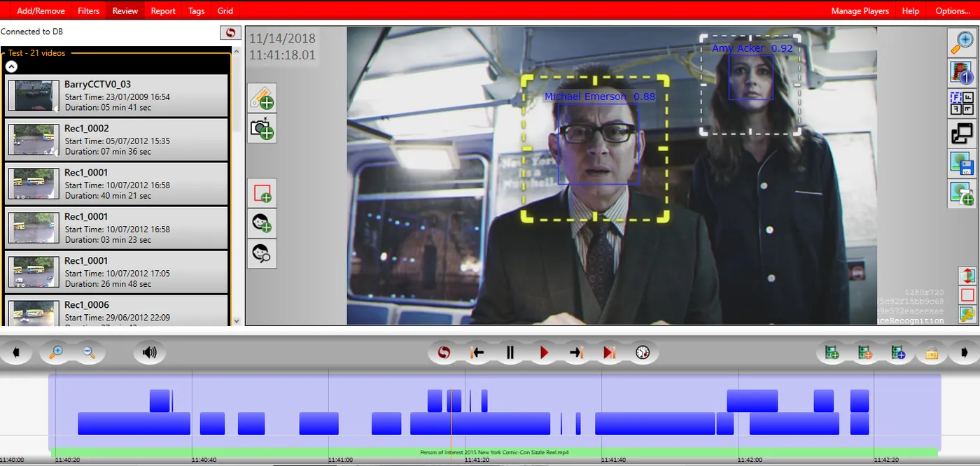
Task: Click the Michael Emerson 0.88 face label
Action: (x=600, y=97)
